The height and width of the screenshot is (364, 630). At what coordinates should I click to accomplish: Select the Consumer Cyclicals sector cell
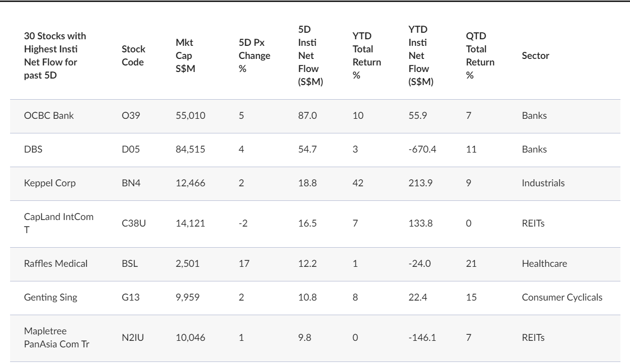(562, 297)
